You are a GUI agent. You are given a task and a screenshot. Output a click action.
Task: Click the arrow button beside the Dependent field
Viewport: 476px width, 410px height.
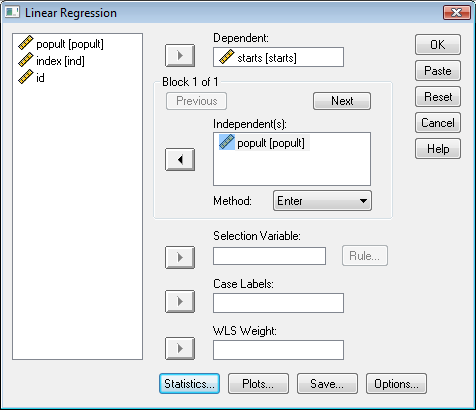pyautogui.click(x=180, y=55)
